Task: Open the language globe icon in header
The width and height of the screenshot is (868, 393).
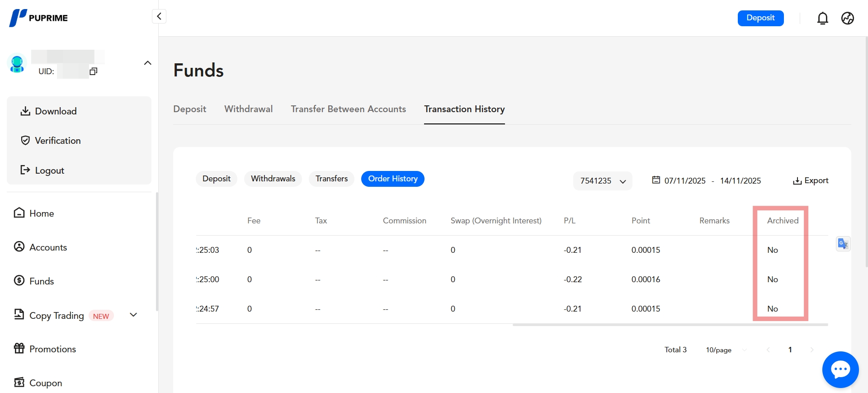Action: (x=847, y=18)
